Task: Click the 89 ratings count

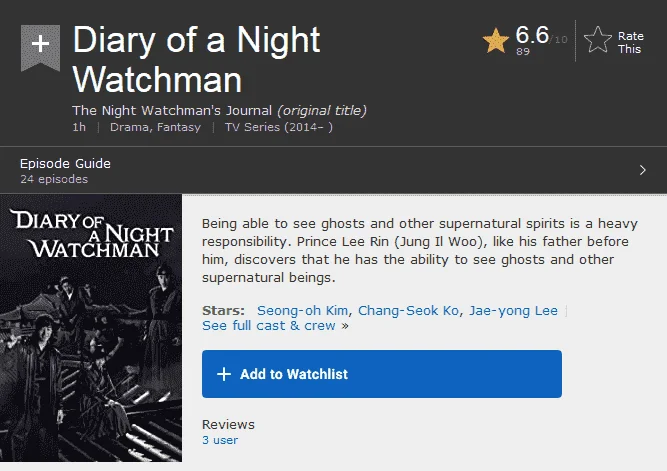Action: coord(523,51)
